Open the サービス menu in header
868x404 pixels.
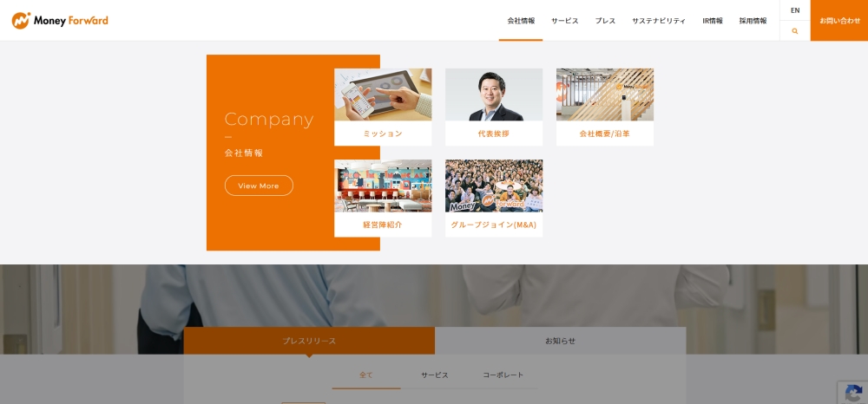(x=564, y=21)
